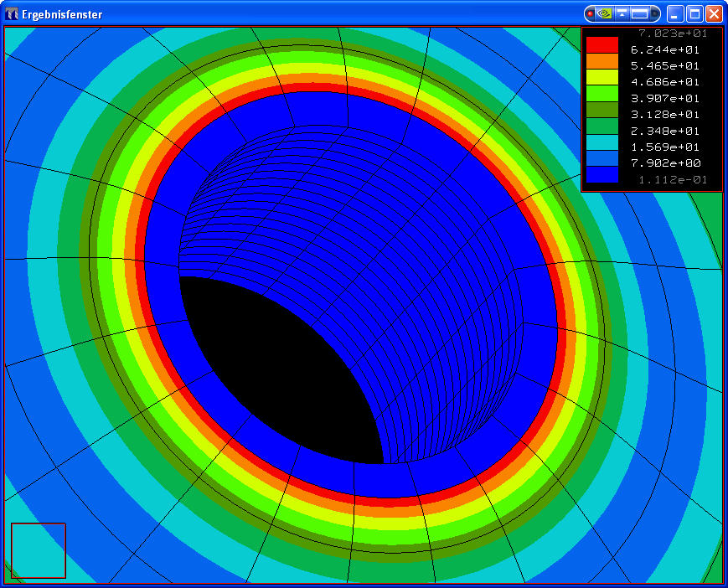The height and width of the screenshot is (588, 728).
Task: Click the orange legend swatch for 5.465e+01
Action: click(x=602, y=61)
